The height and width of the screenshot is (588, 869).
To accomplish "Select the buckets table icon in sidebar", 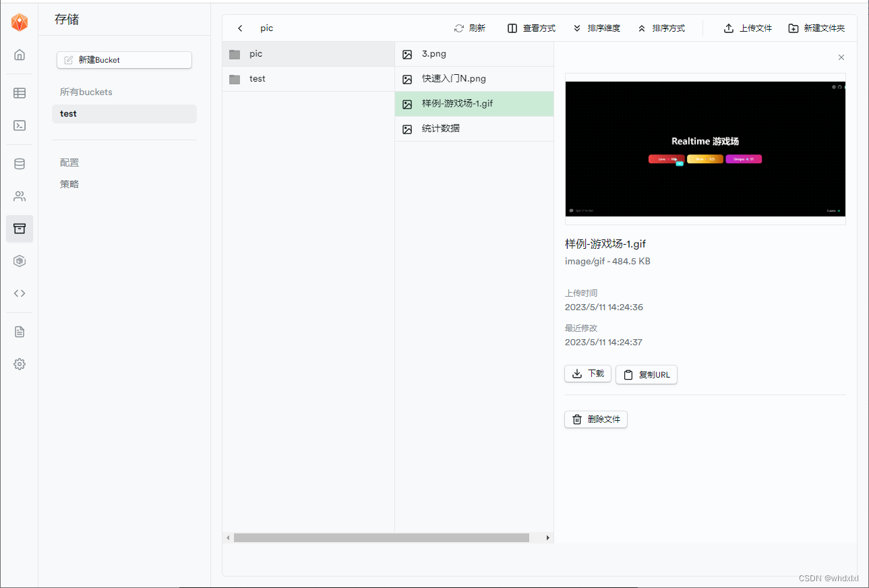I will click(x=19, y=93).
